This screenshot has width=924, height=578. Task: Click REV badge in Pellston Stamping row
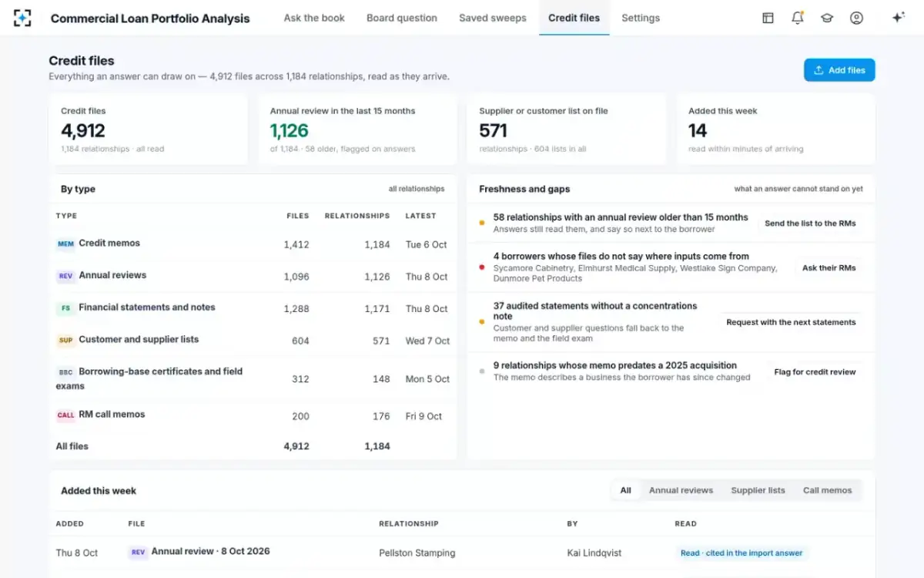[x=139, y=552]
